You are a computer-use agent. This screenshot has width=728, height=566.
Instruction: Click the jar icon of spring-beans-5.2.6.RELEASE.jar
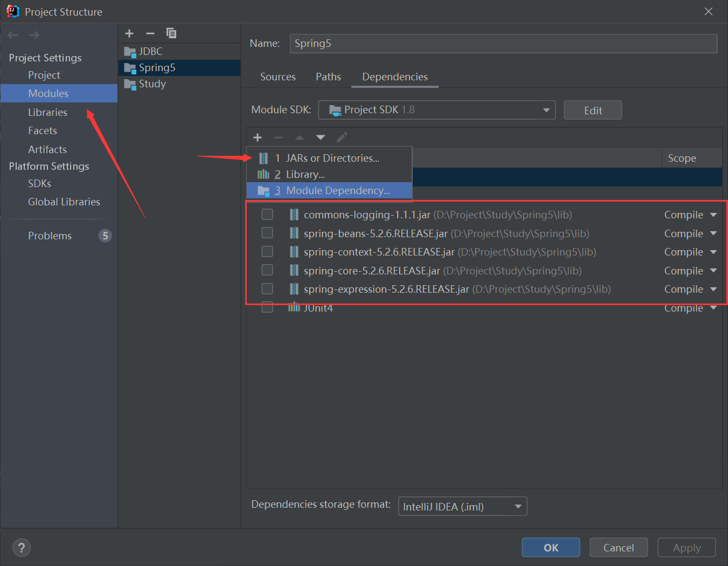click(x=294, y=233)
